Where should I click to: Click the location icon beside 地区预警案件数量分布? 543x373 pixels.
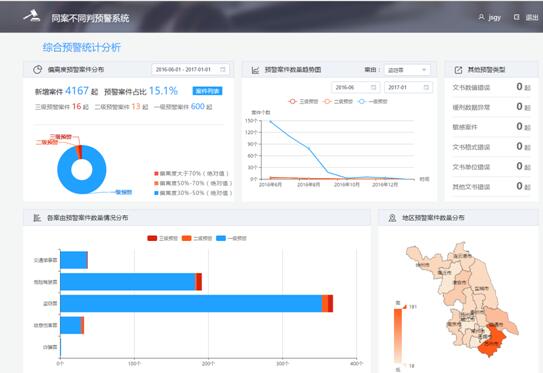(x=392, y=218)
